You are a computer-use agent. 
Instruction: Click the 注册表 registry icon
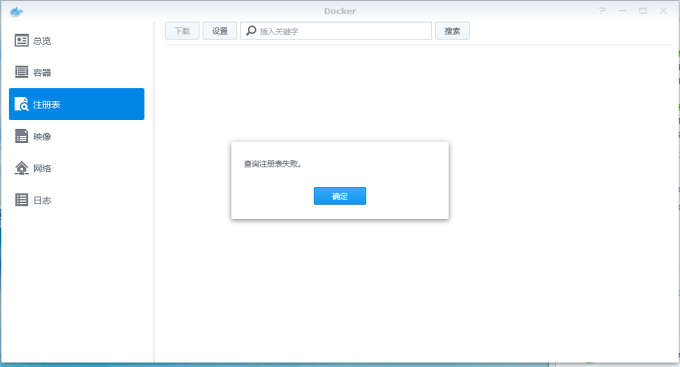[21, 104]
